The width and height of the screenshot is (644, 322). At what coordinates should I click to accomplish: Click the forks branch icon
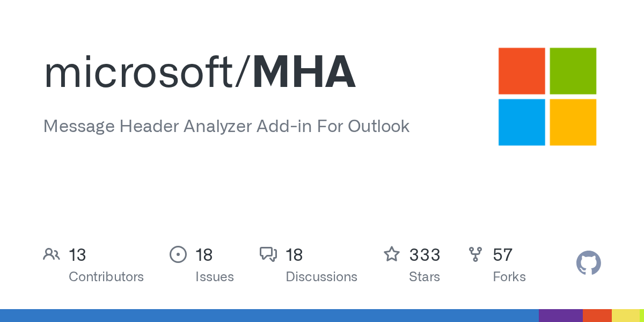point(475,254)
